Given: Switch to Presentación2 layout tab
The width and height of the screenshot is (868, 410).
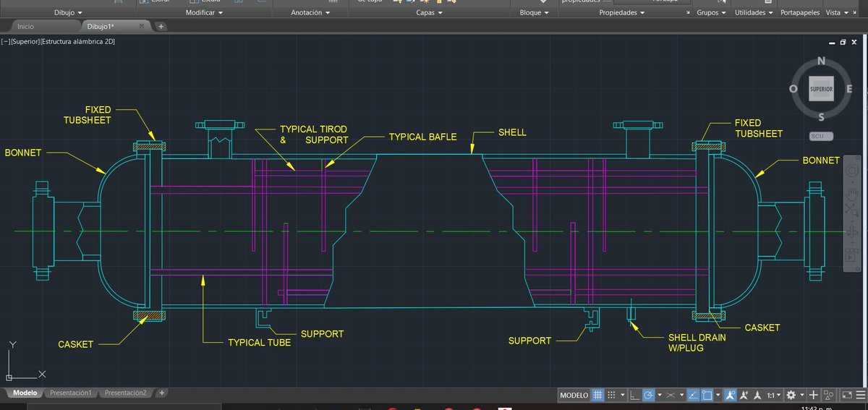Looking at the screenshot, I should coord(125,393).
